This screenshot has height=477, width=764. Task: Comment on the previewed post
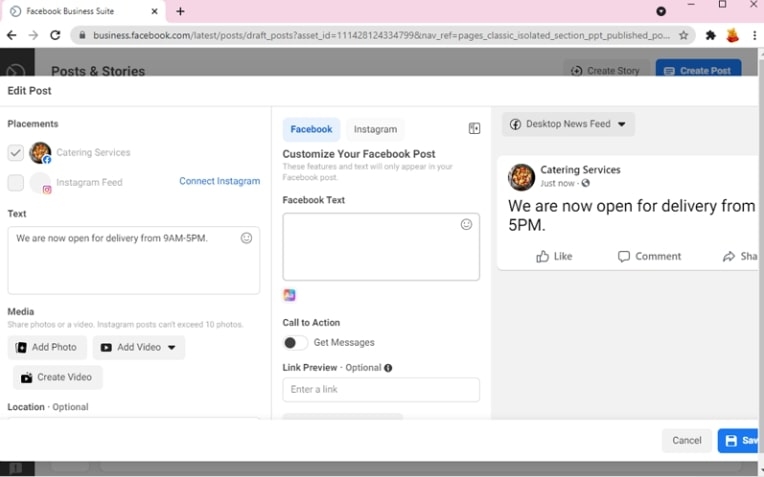649,256
